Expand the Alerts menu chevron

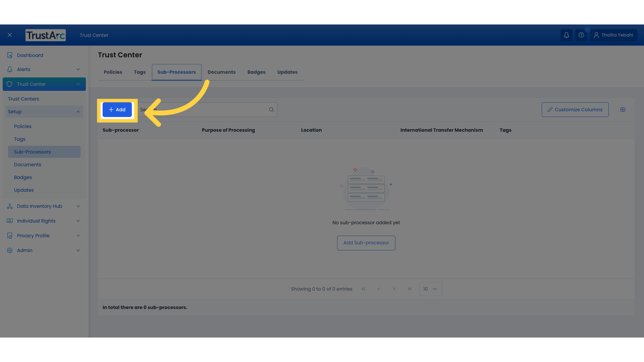click(x=78, y=69)
